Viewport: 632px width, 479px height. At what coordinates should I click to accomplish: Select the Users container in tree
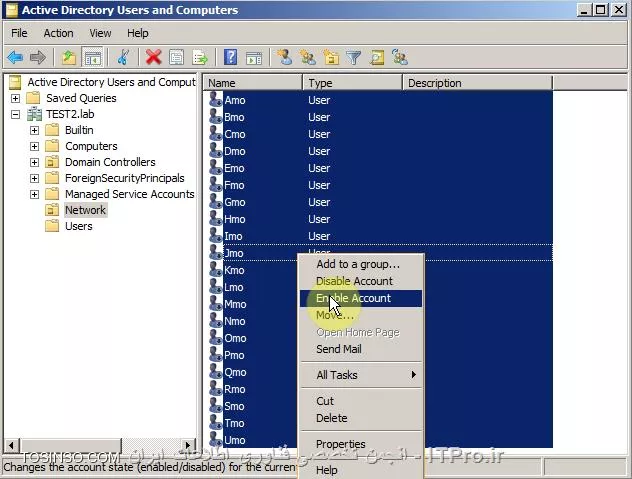79,226
